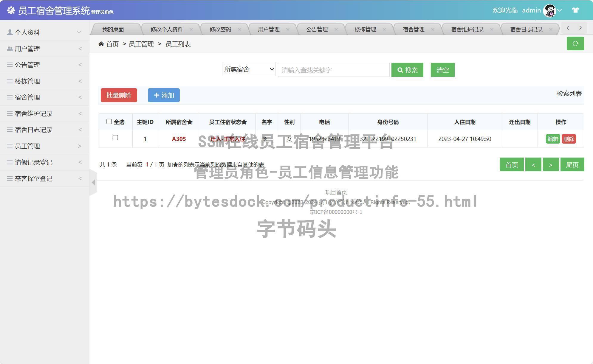Close the 宿舍管理 tab
593x364 pixels.
click(433, 29)
